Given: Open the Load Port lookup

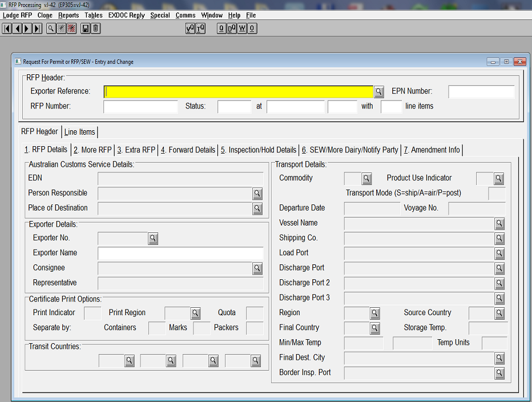Looking at the screenshot, I should pos(499,253).
